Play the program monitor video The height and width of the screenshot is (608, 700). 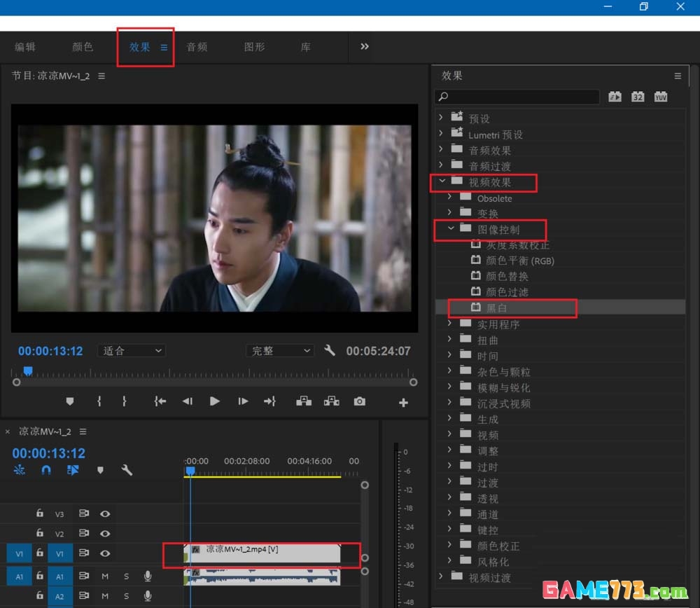[215, 401]
